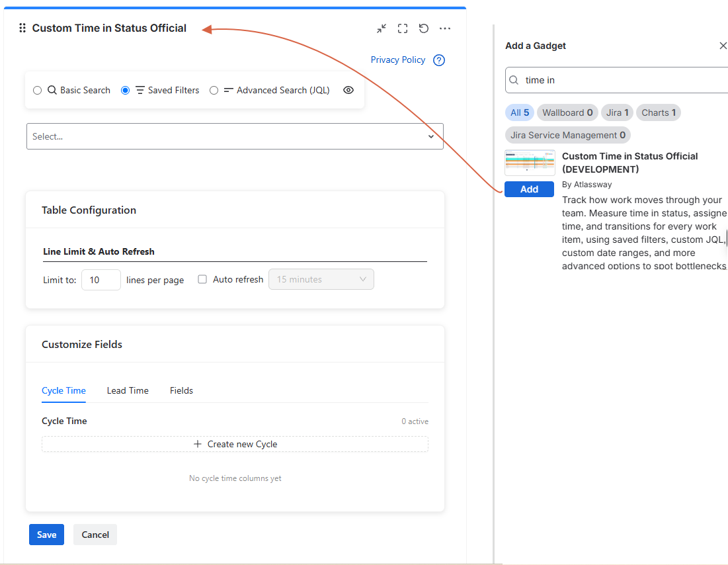Click the gadget search field containing 'time in'
The width and height of the screenshot is (728, 565).
click(616, 80)
